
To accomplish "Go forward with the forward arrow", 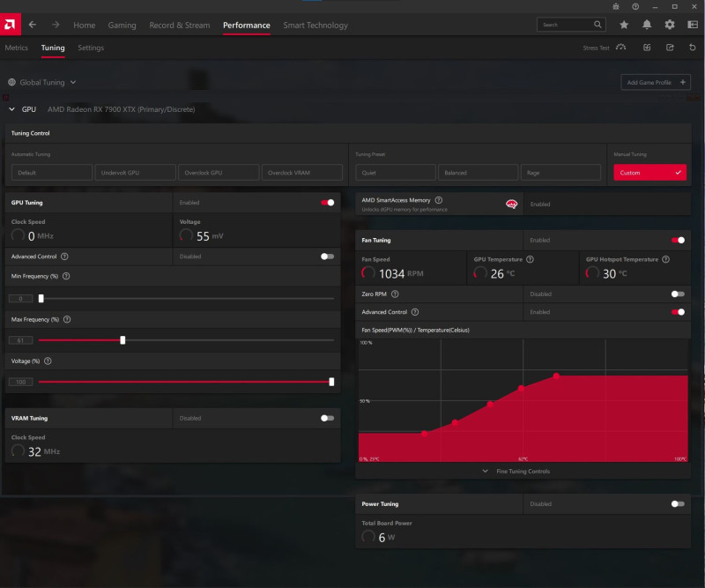I will (56, 25).
